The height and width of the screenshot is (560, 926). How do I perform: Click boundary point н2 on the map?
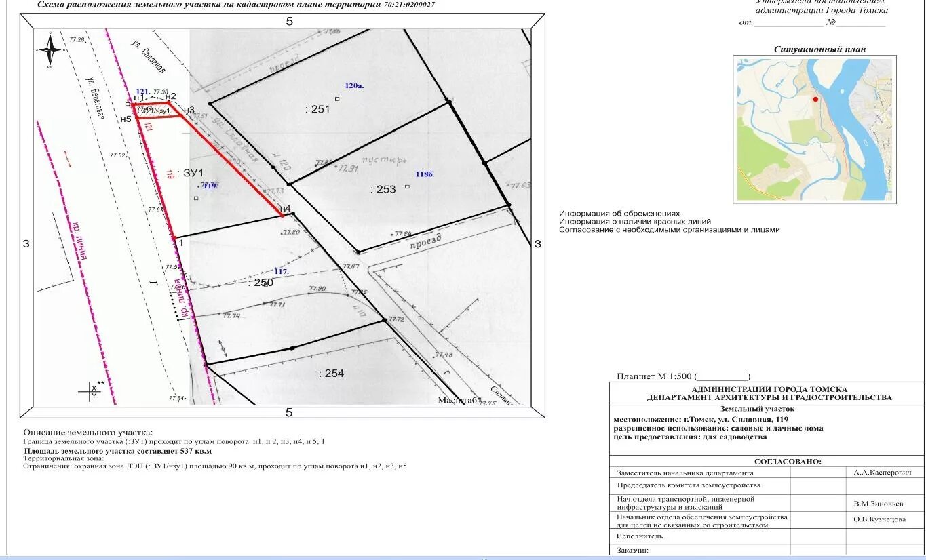(169, 103)
